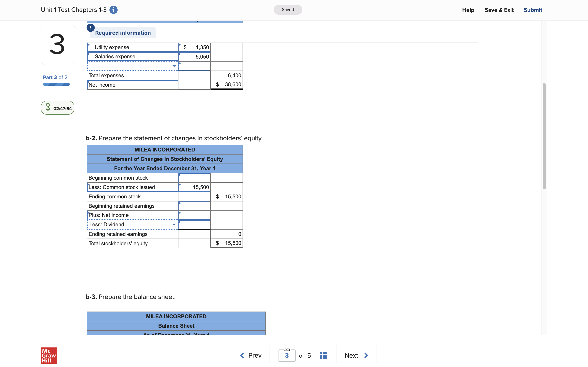Image resolution: width=588 pixels, height=367 pixels.
Task: Submit the test
Action: pos(533,10)
